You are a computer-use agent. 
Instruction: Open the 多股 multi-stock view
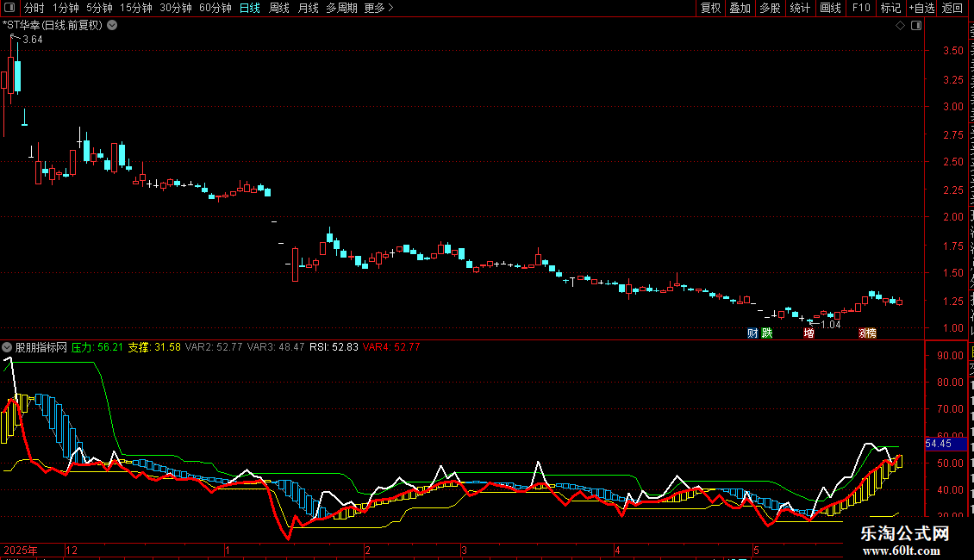[x=770, y=8]
